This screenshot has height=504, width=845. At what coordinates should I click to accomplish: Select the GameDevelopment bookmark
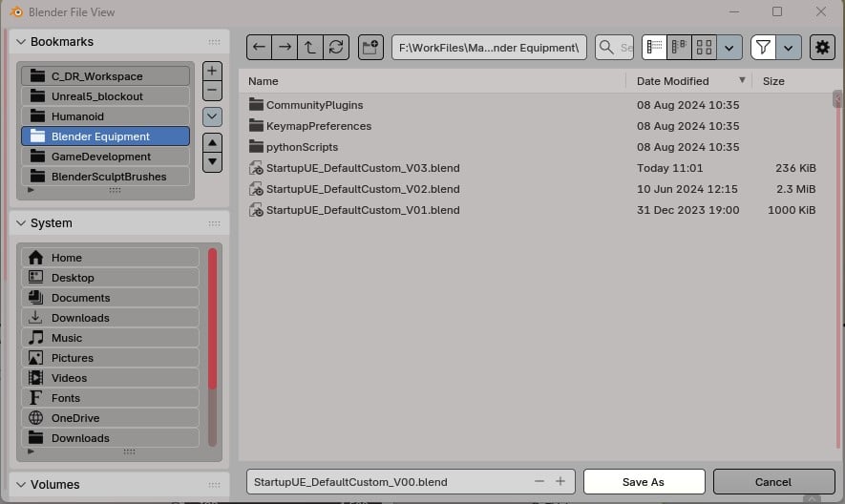(x=106, y=157)
